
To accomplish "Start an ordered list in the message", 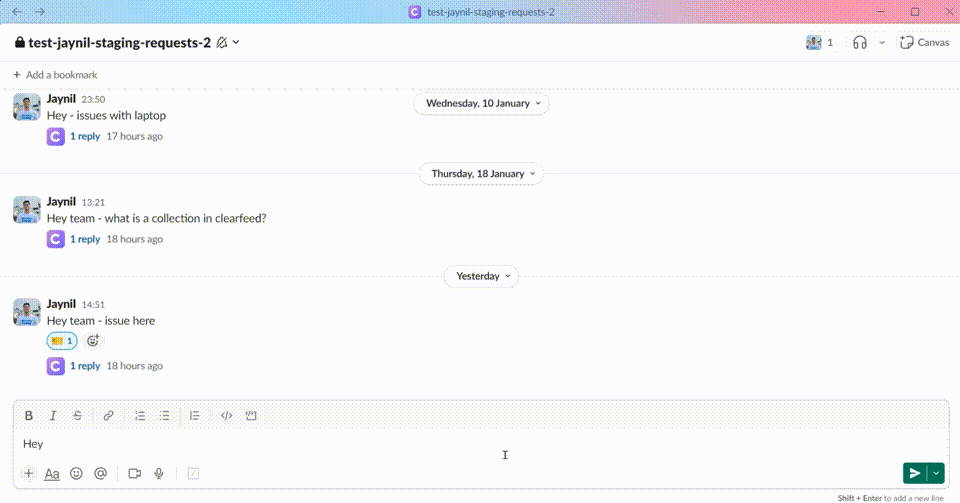I will point(141,415).
